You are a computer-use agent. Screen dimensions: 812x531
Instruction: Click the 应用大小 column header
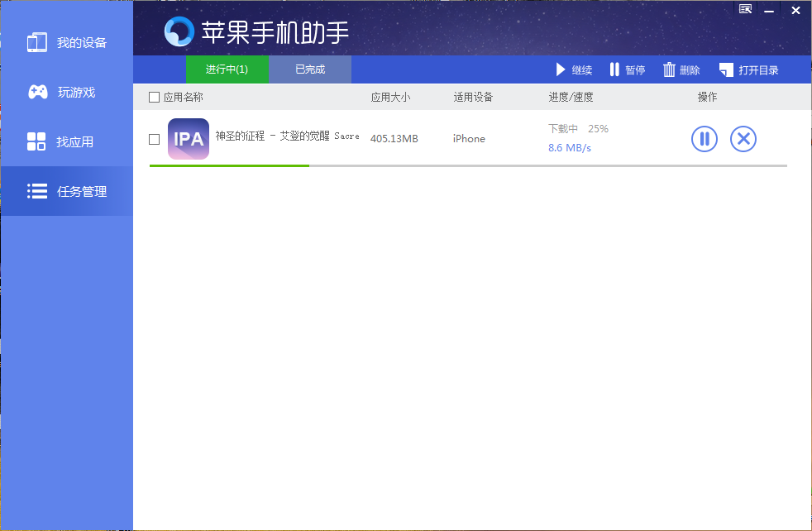point(390,98)
